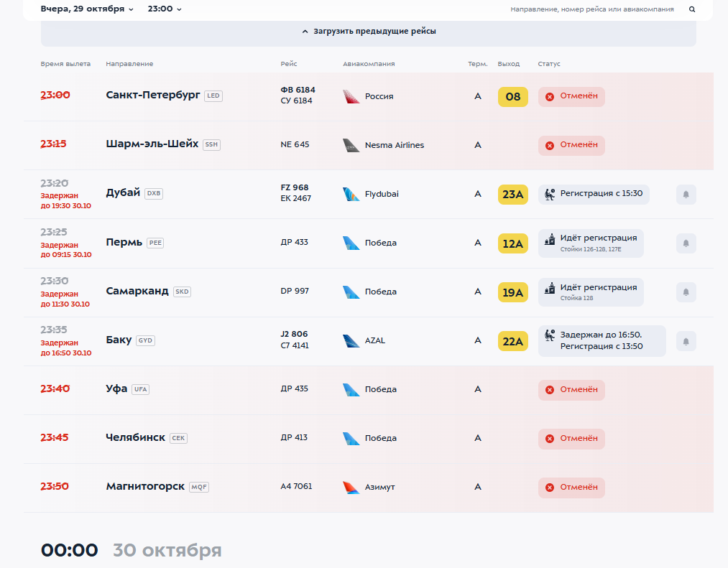Click flight number NE 645

pyautogui.click(x=295, y=144)
